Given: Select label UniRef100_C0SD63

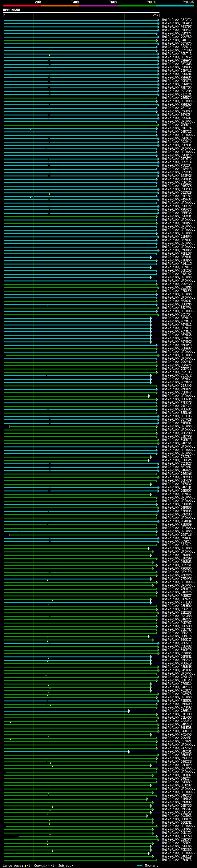Looking at the screenshot, I should [x=177, y=816].
